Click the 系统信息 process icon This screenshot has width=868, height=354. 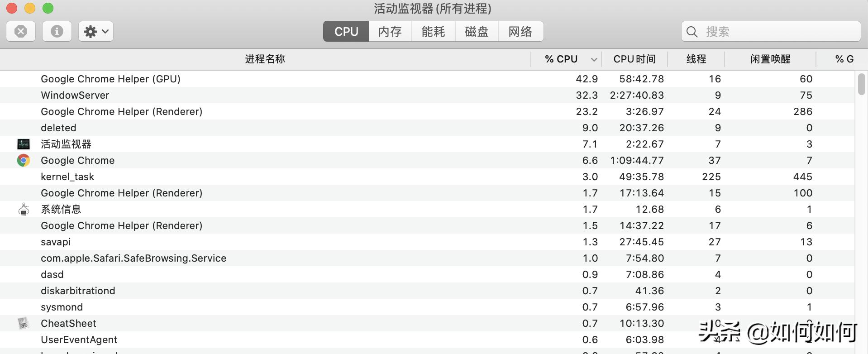(x=23, y=209)
